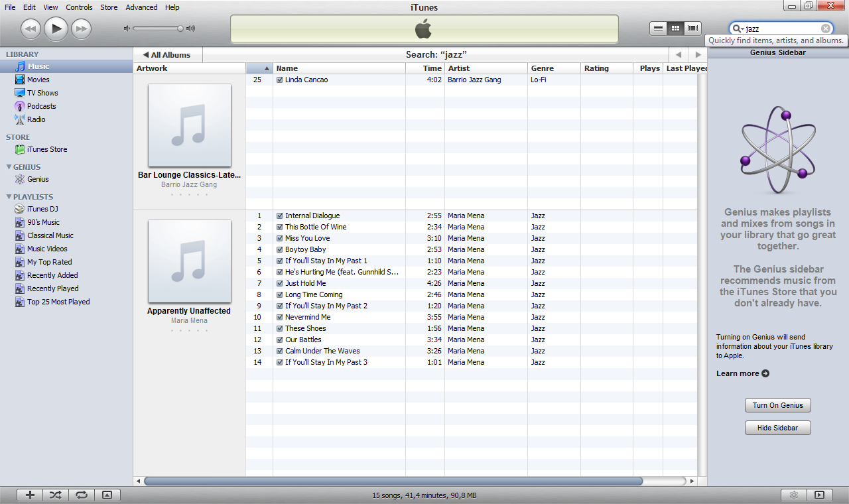Click the low volume speaker icon
This screenshot has height=504, width=849.
tap(127, 29)
